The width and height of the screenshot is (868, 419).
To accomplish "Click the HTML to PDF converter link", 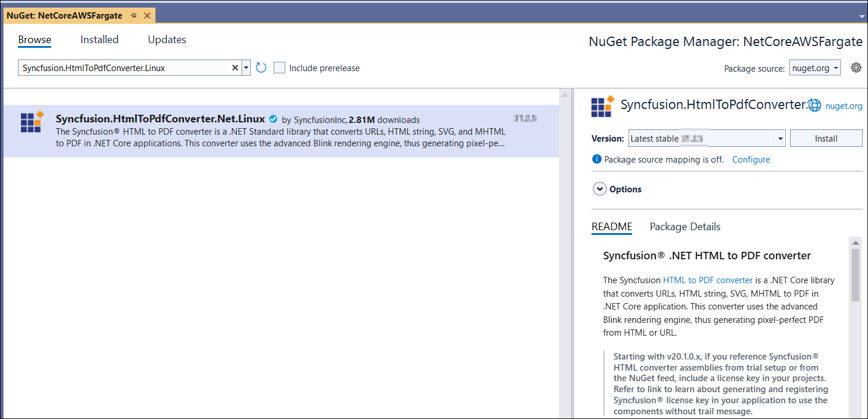I will pyautogui.click(x=707, y=280).
